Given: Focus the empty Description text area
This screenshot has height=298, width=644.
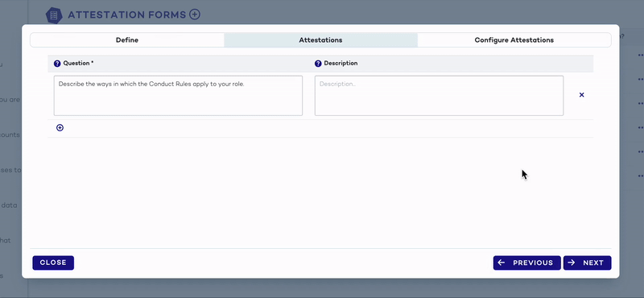Looking at the screenshot, I should click(439, 95).
